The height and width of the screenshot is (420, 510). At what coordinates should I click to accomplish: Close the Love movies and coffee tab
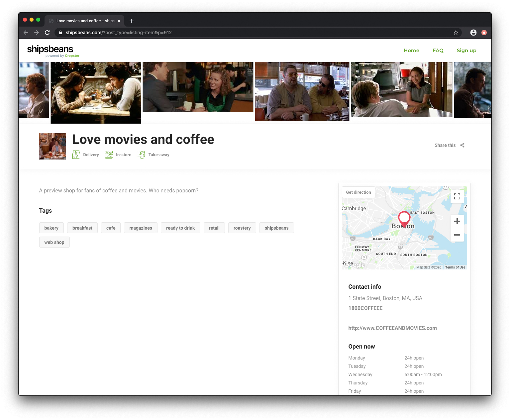(x=119, y=21)
